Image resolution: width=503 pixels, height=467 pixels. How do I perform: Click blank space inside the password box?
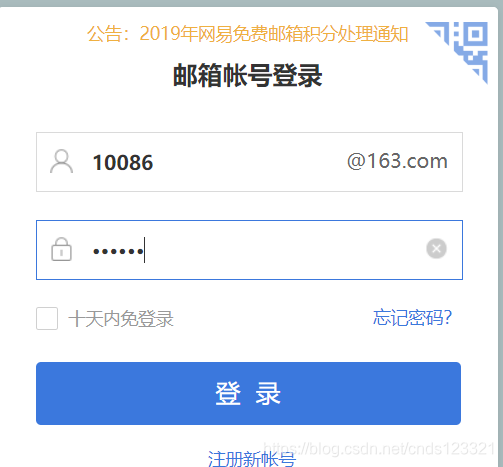pos(283,250)
